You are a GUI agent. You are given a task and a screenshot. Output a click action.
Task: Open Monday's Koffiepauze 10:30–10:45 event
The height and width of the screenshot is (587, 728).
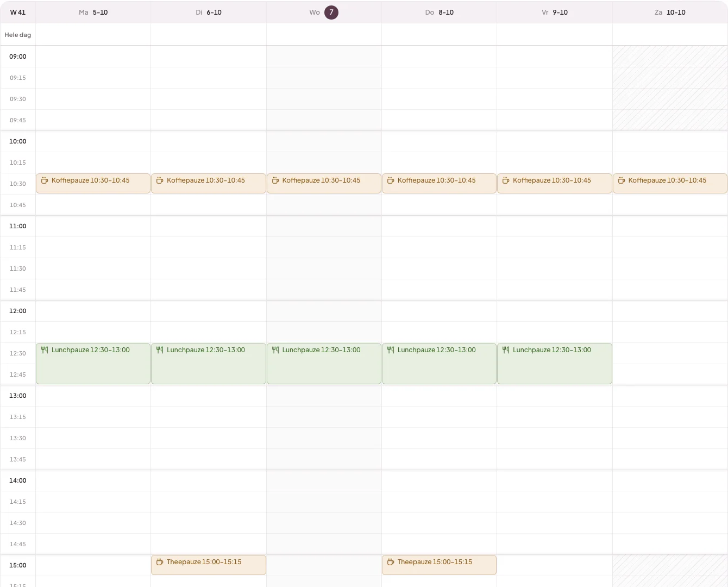click(93, 183)
